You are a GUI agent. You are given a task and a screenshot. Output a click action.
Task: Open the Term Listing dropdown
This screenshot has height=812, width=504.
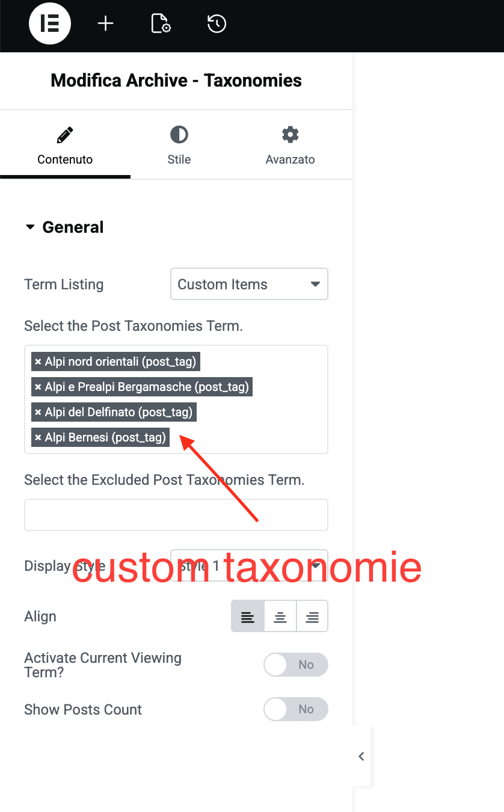[249, 285]
